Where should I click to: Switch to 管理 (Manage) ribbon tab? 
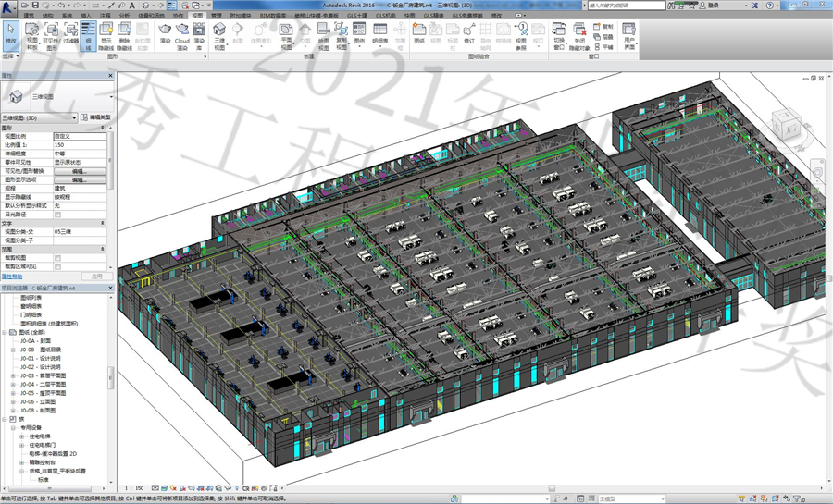217,16
